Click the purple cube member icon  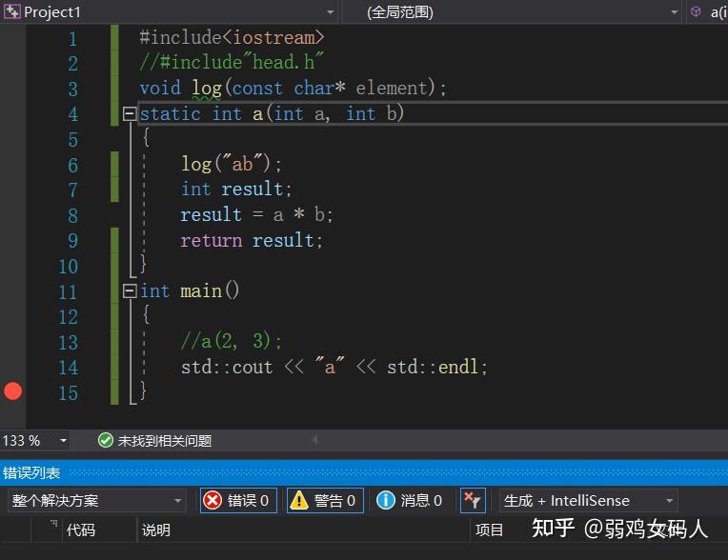click(696, 11)
